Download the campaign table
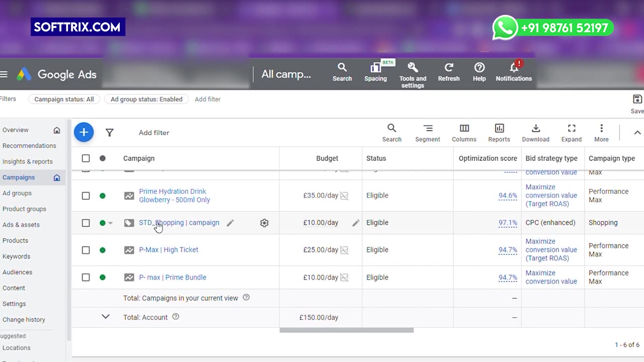The image size is (644, 362). tap(536, 133)
